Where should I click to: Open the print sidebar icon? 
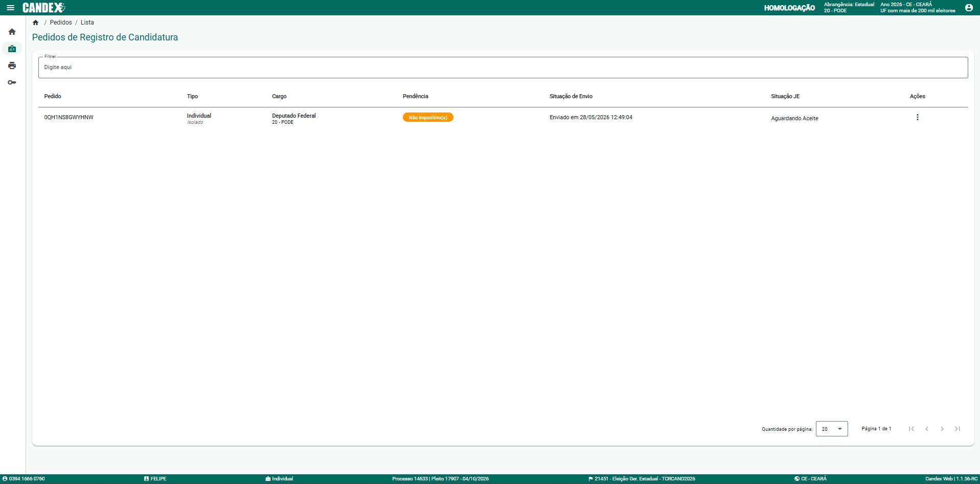(x=12, y=65)
